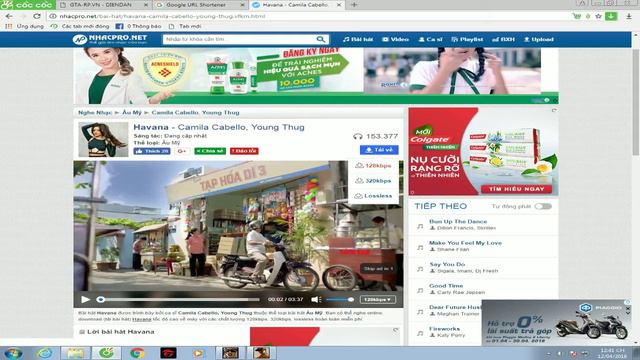Open the Bài hát menu
Screen dimensions: 640x360
[x=358, y=39]
